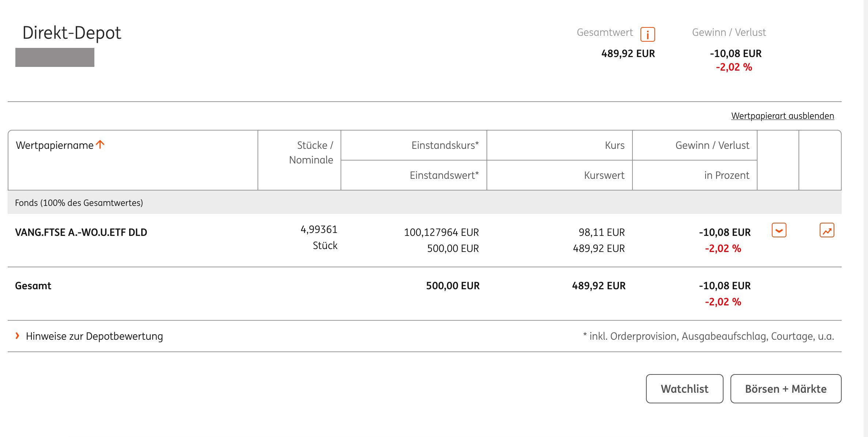
Task: Click the Einstandskurs column header
Action: coord(445,146)
